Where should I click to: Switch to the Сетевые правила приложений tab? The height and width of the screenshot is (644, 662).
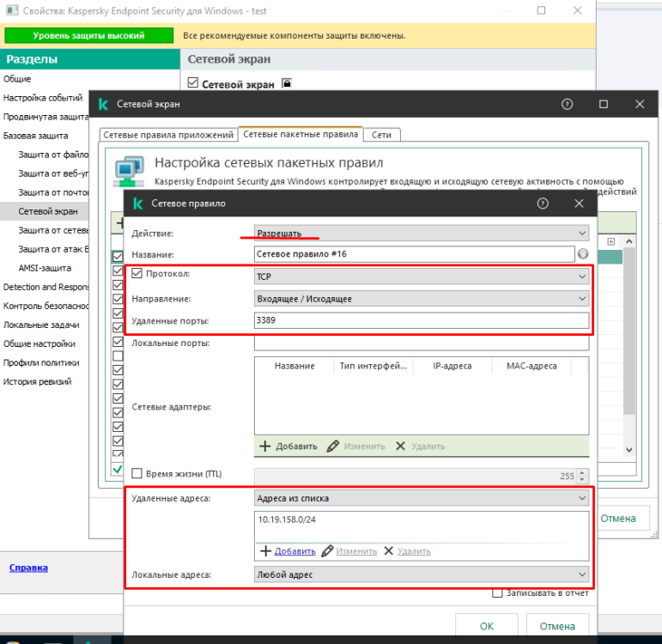(x=168, y=135)
